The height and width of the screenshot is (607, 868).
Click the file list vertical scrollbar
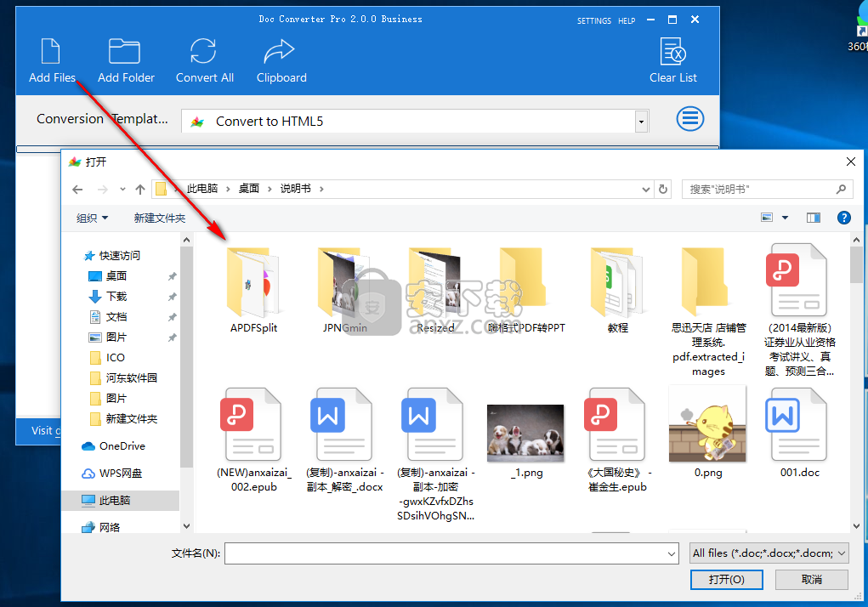[x=856, y=383]
